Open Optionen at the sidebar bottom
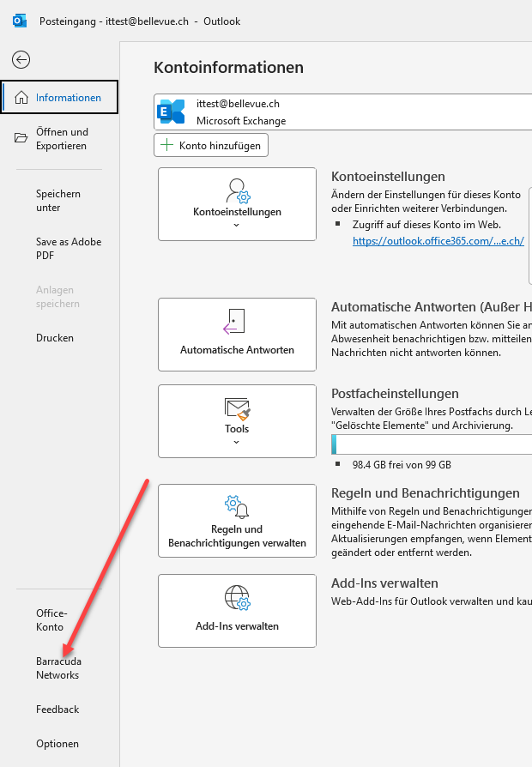 [x=59, y=744]
